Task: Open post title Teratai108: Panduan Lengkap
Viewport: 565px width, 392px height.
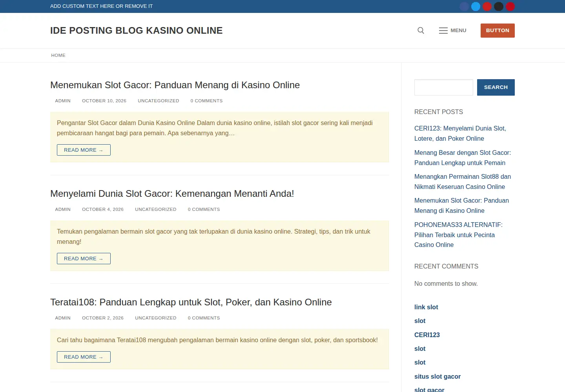Action: (191, 302)
